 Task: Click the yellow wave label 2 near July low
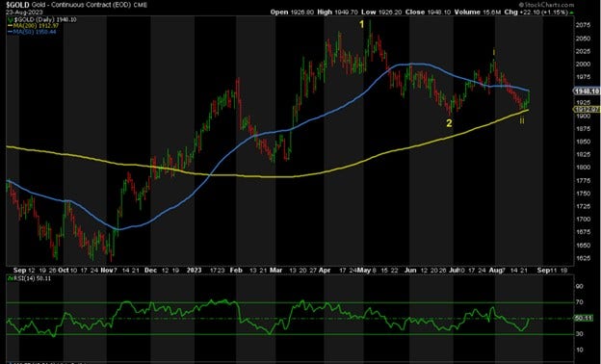[449, 123]
